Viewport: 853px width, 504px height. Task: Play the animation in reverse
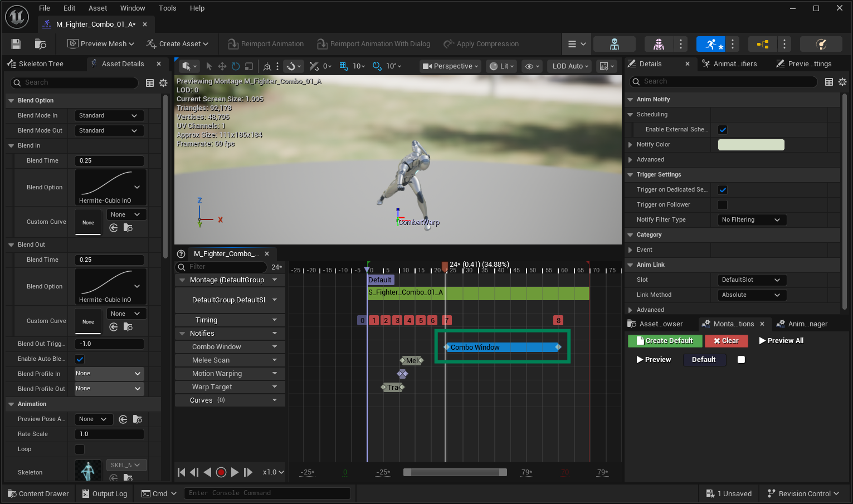tap(207, 472)
